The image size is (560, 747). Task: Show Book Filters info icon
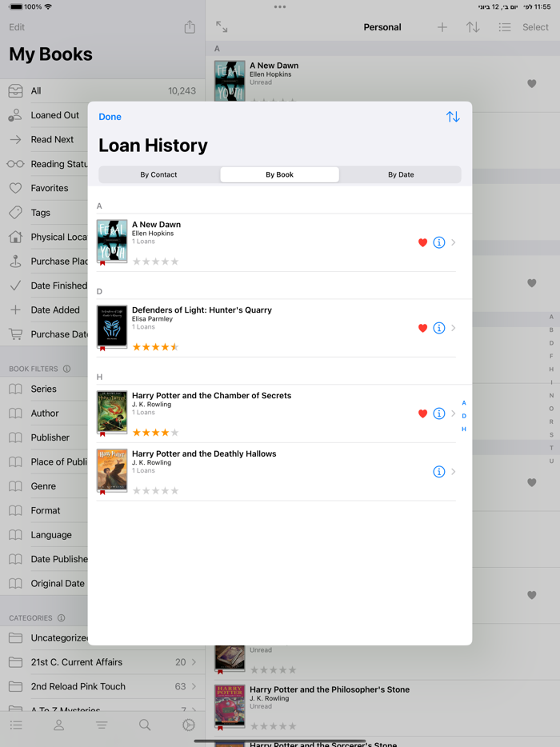[x=66, y=369]
